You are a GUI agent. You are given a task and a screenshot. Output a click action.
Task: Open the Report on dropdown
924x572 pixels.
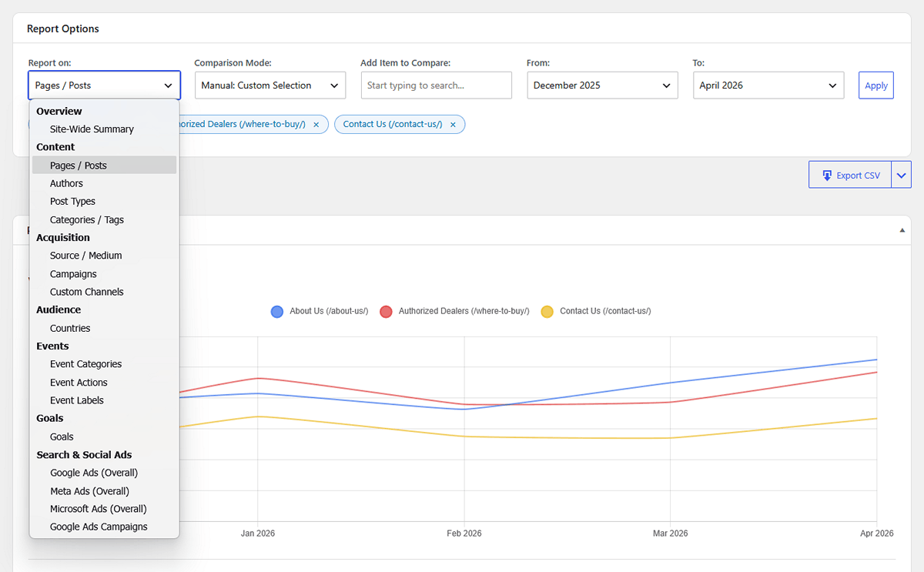click(x=105, y=85)
